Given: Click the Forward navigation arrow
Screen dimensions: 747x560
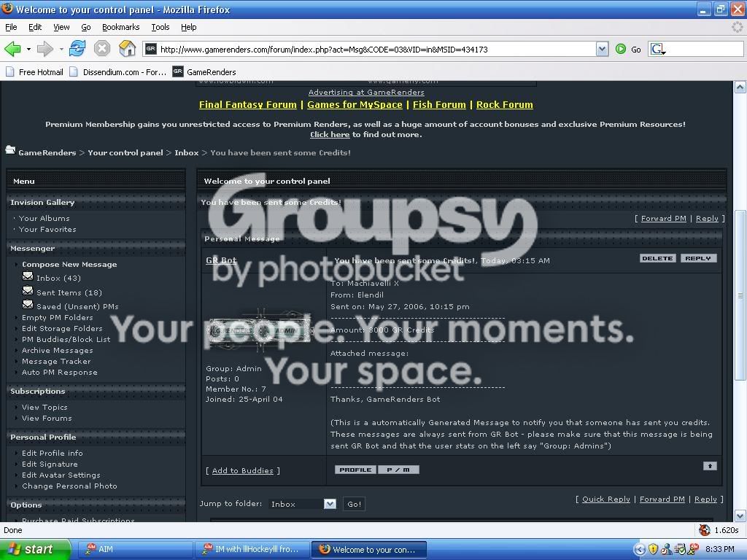Looking at the screenshot, I should click(44, 49).
